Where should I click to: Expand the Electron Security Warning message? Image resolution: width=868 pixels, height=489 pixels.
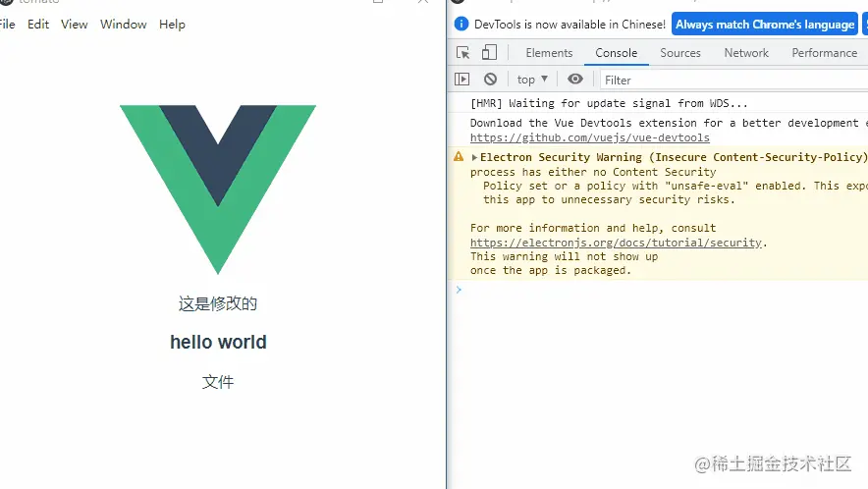click(474, 157)
